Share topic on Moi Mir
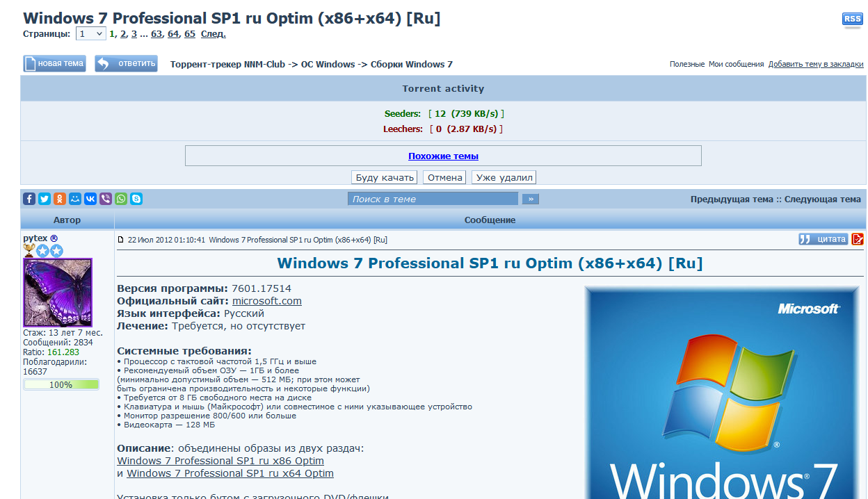 click(75, 199)
